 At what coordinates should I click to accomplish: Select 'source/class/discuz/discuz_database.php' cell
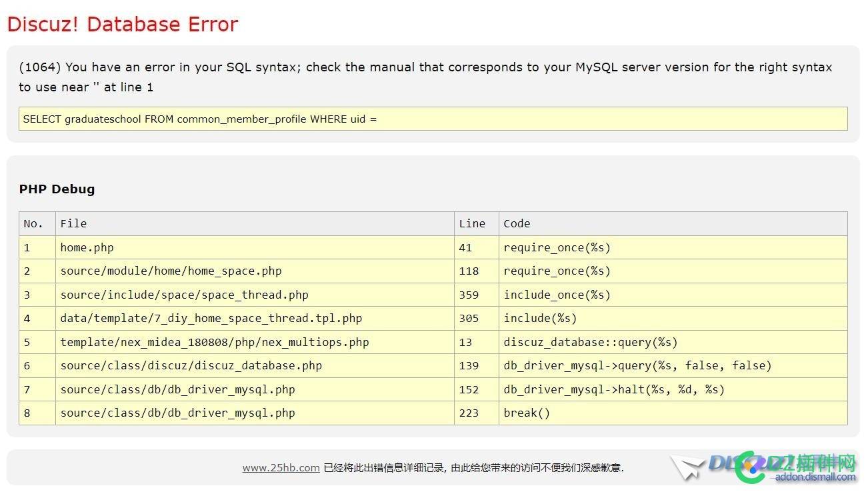[255, 365]
